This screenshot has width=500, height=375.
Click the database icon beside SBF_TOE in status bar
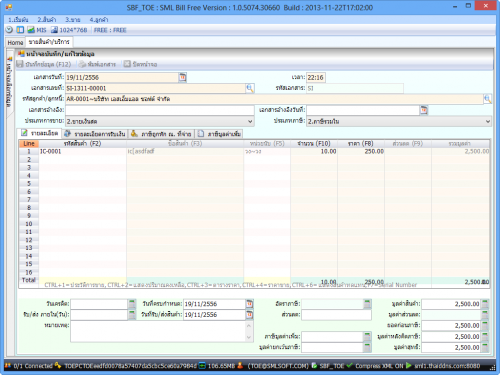pos(314,366)
